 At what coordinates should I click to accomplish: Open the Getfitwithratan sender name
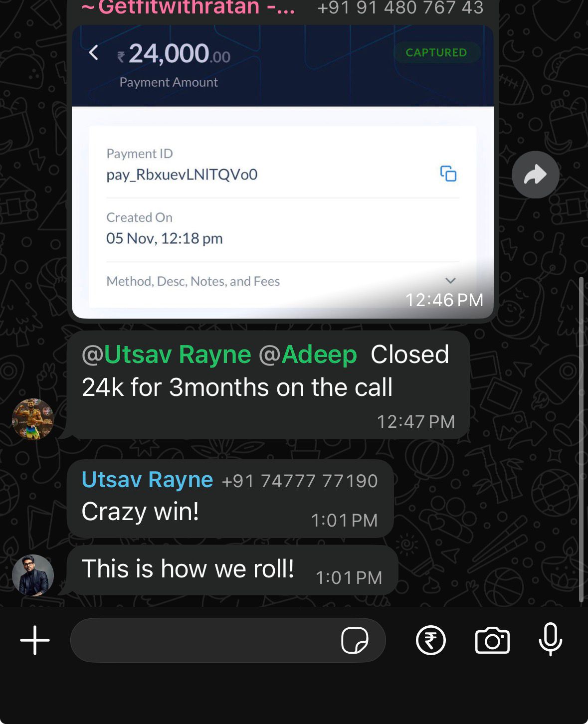189,8
